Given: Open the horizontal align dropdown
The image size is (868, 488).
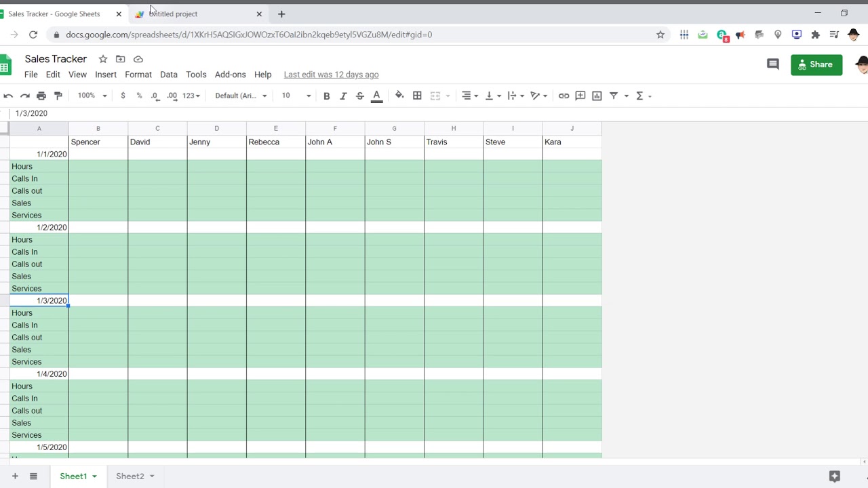Looking at the screenshot, I should [471, 96].
